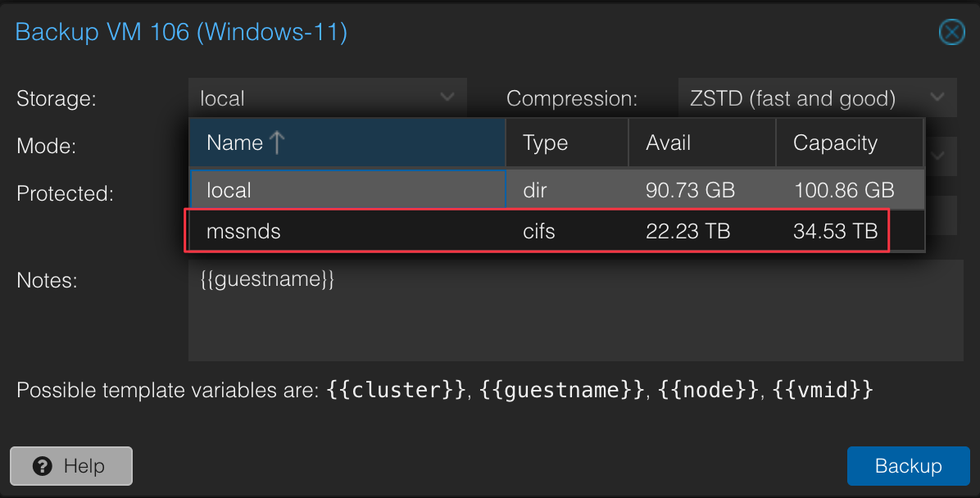The image size is (980, 498).
Task: Sort storage list by Type column
Action: [567, 143]
